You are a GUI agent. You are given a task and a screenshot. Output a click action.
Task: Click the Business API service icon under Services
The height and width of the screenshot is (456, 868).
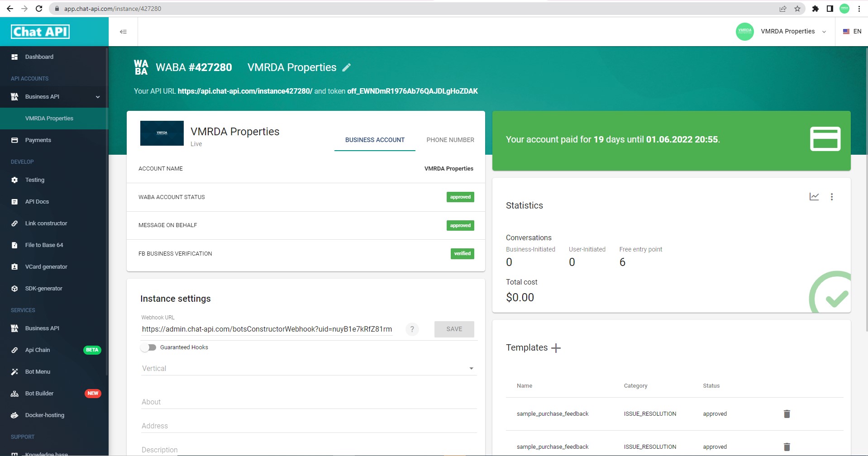14,328
